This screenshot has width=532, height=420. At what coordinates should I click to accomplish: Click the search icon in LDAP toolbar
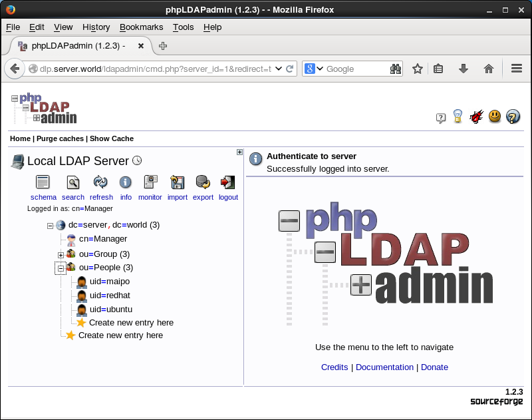[73, 182]
